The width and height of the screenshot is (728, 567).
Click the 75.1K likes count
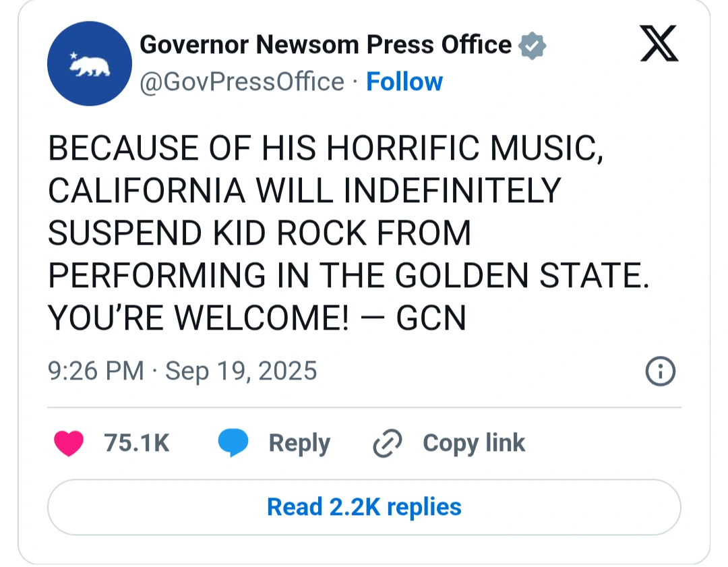(137, 444)
